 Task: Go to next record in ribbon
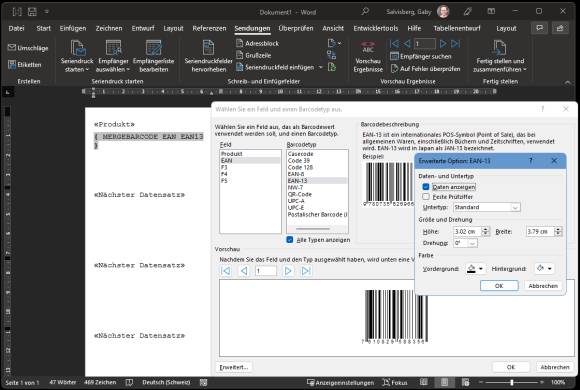click(x=443, y=44)
